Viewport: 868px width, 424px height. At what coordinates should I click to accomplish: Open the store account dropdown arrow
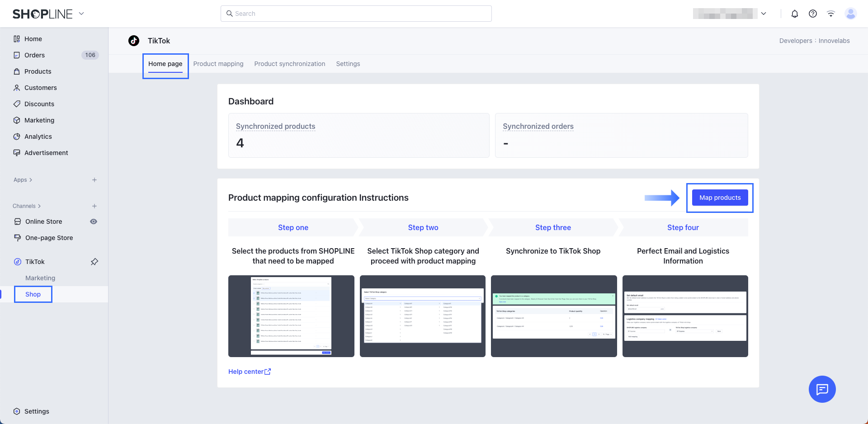[x=764, y=14]
